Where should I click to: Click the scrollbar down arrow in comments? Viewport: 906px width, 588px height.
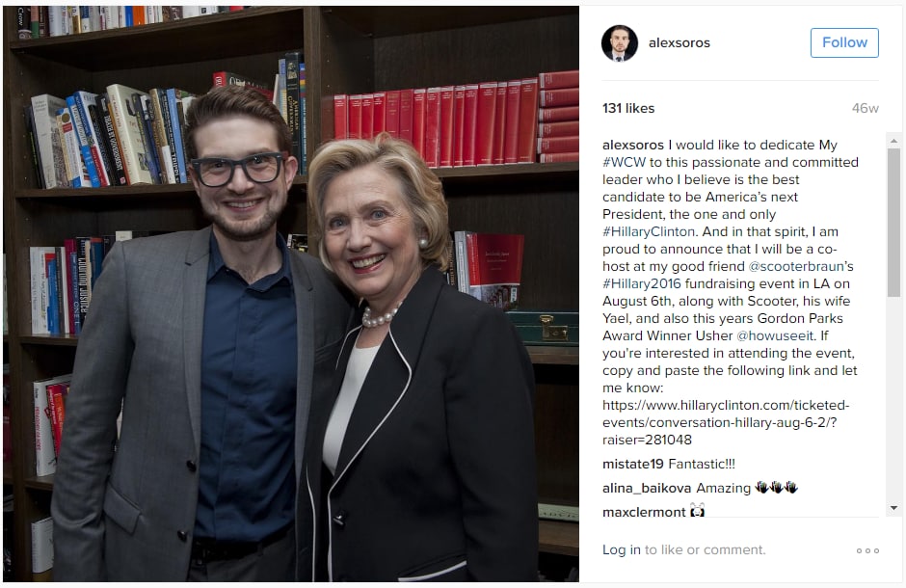(x=893, y=508)
